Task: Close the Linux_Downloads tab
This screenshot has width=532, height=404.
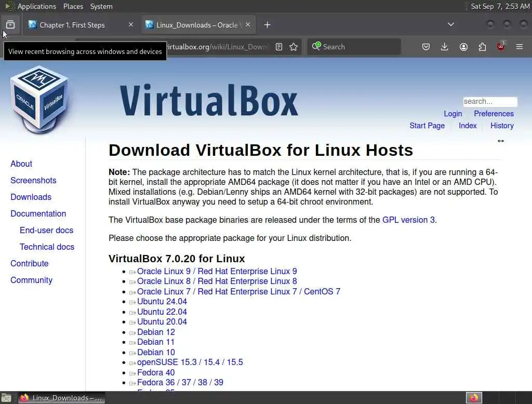Action: [248, 24]
